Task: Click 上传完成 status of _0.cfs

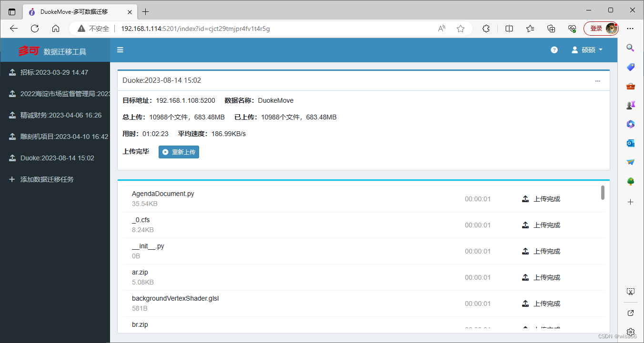Action: tap(547, 225)
